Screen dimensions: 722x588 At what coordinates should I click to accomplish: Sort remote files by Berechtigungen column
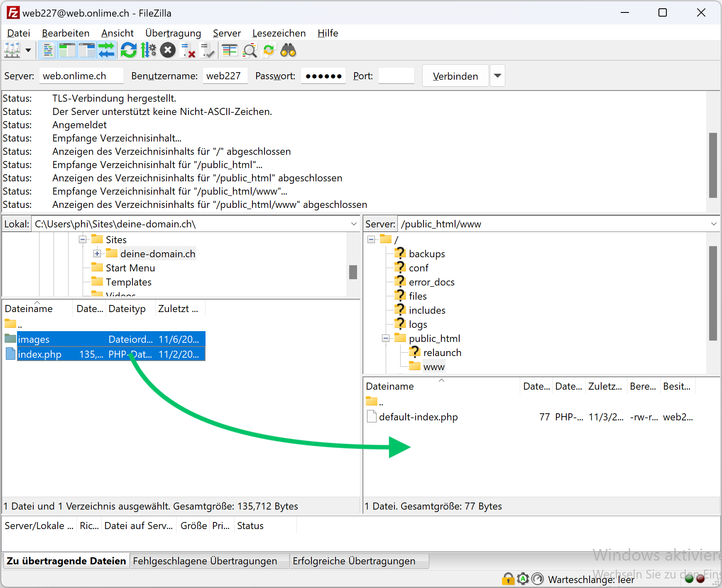click(643, 386)
